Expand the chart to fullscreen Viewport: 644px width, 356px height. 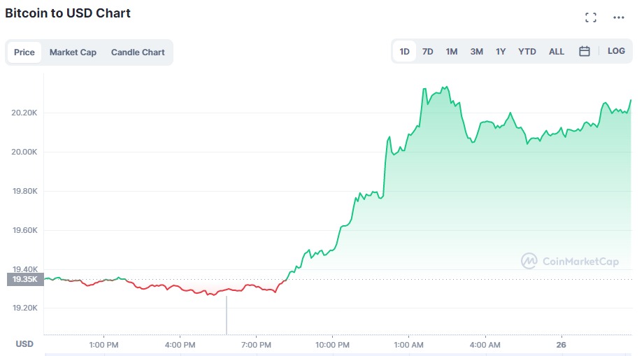tap(591, 17)
